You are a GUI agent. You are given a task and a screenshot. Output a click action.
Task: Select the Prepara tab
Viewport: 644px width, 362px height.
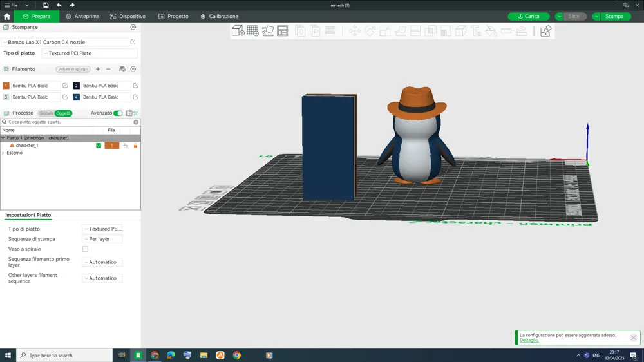(37, 17)
